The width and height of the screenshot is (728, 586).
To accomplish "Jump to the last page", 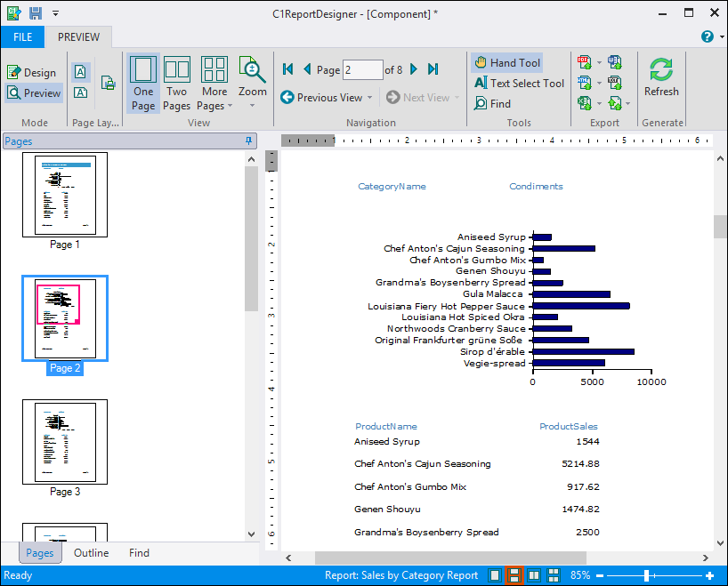I will coord(433,69).
